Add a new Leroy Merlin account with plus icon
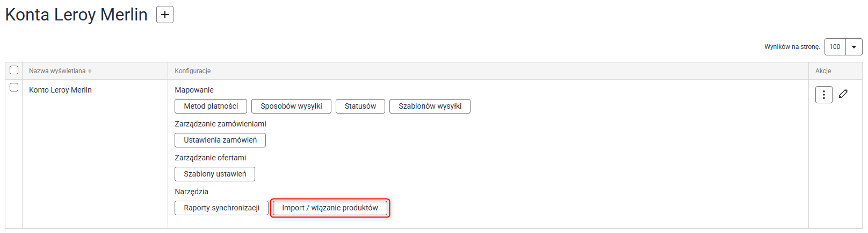 click(x=165, y=15)
